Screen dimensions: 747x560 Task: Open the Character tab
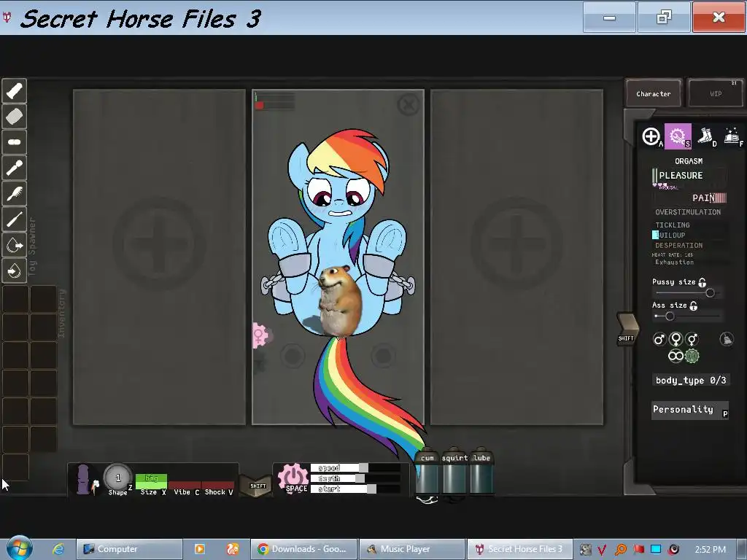coord(653,93)
